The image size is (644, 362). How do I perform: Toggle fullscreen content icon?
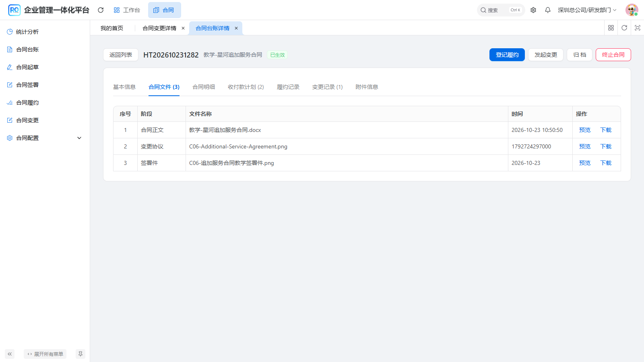click(x=638, y=28)
